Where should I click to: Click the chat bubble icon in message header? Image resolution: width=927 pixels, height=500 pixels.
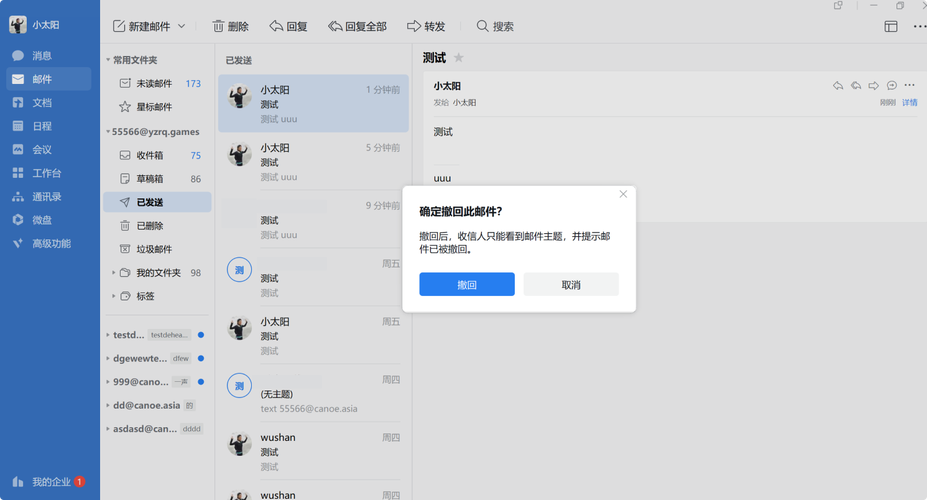click(x=892, y=86)
